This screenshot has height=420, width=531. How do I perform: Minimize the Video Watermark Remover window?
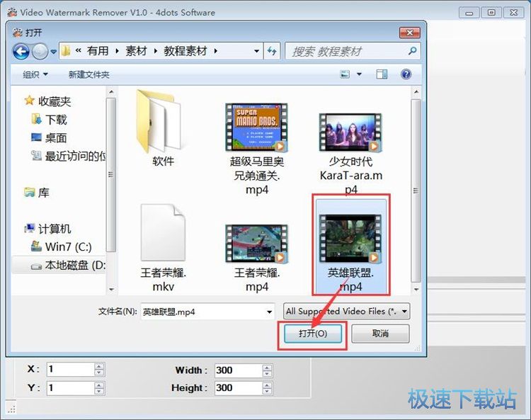469,13
